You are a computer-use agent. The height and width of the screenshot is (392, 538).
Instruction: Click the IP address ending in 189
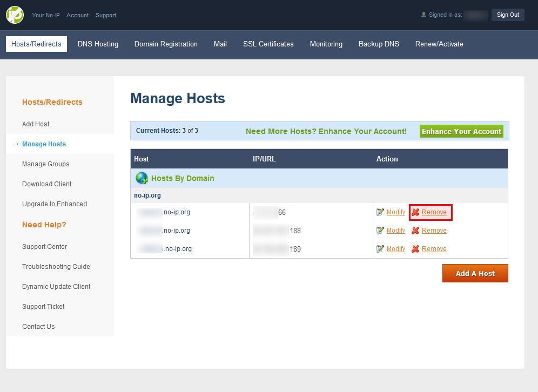click(x=277, y=248)
